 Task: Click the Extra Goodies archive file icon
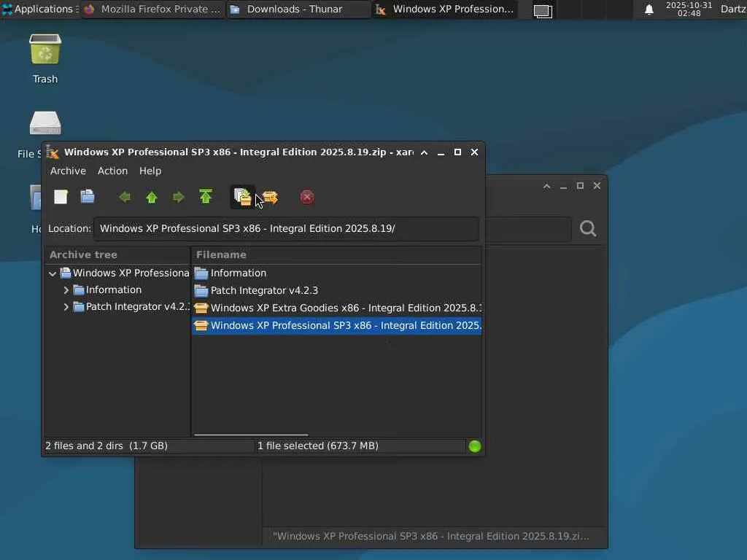click(201, 308)
